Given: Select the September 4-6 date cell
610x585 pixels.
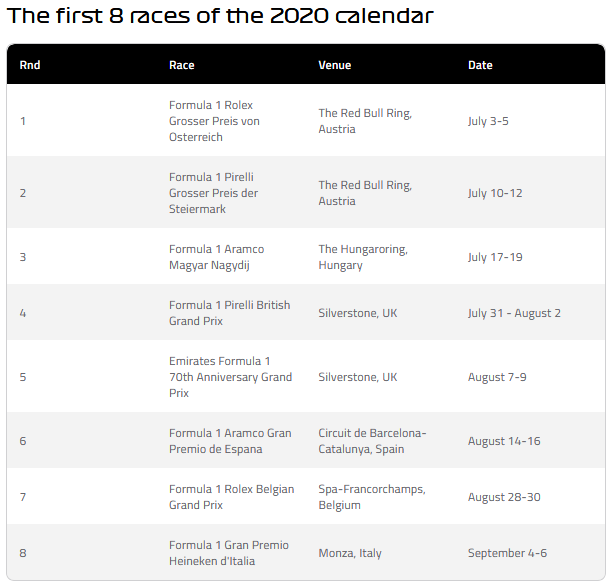Looking at the screenshot, I should 507,553.
